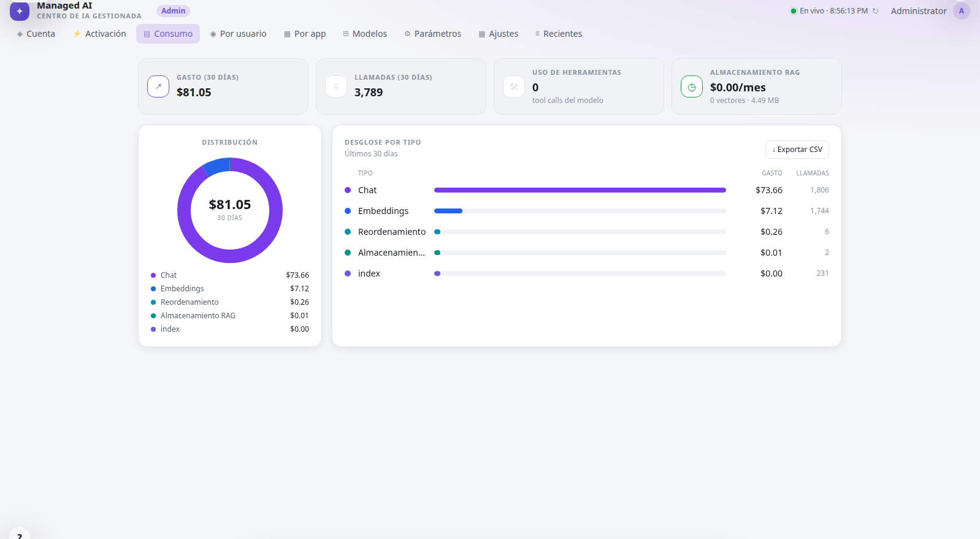Click the Chat bar in the breakdown
Image resolution: width=980 pixels, height=539 pixels.
tap(580, 190)
